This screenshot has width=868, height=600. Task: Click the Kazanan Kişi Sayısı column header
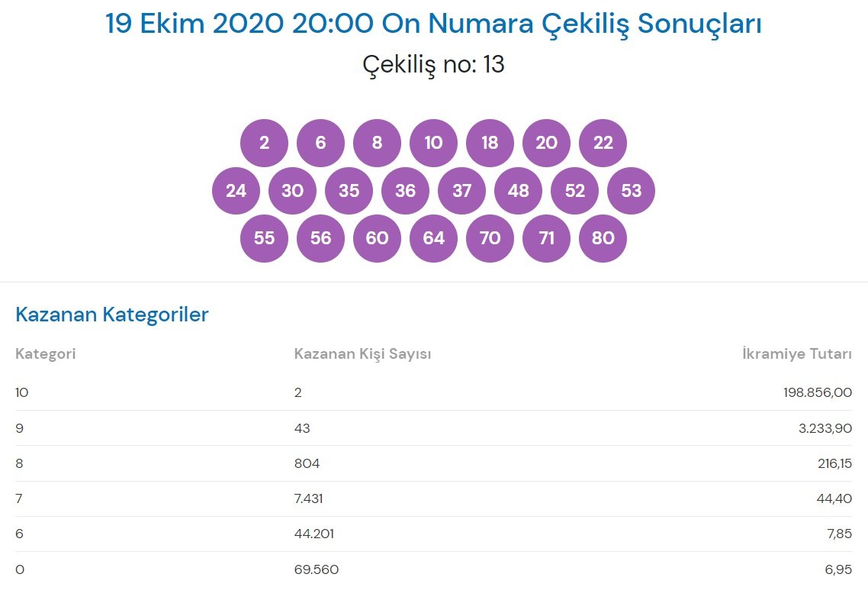click(x=363, y=354)
